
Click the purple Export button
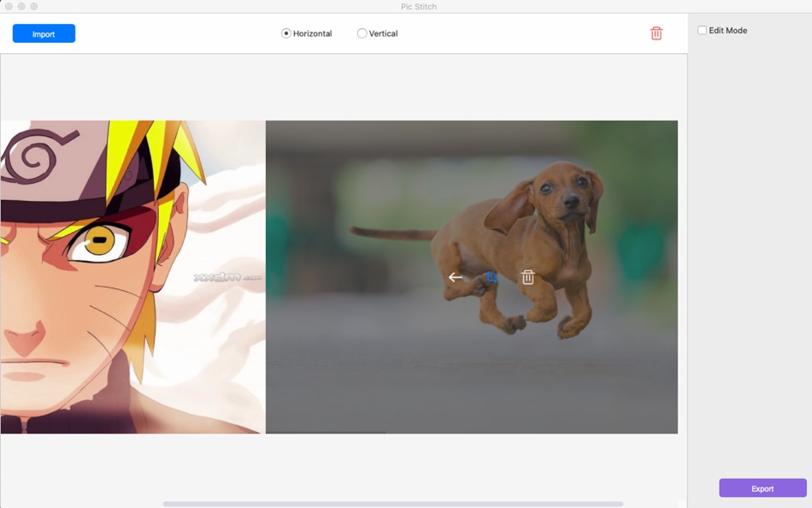[762, 488]
